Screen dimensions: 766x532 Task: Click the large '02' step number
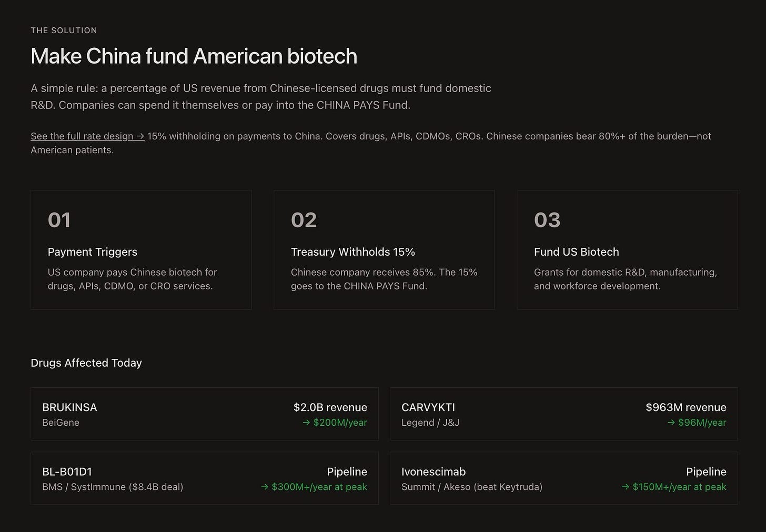(304, 220)
